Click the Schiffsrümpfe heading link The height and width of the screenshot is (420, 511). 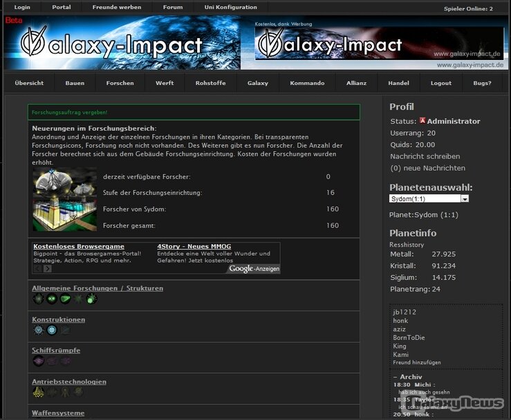(56, 350)
